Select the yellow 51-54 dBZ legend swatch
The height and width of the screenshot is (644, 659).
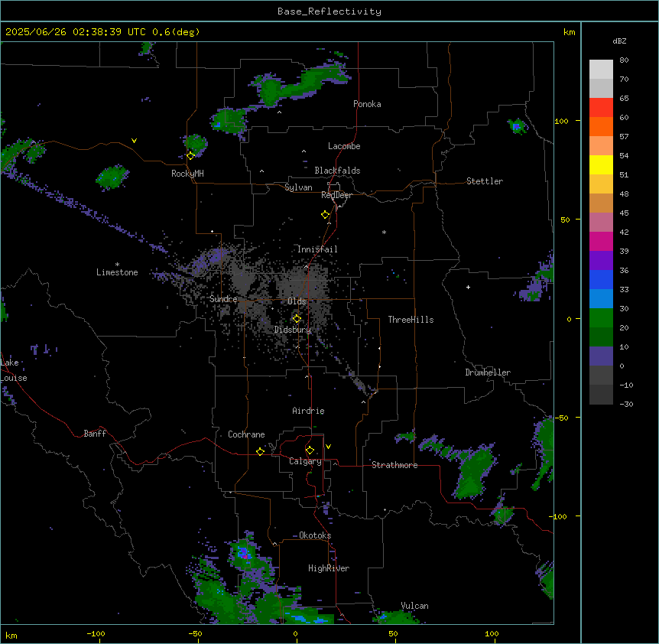coord(601,164)
